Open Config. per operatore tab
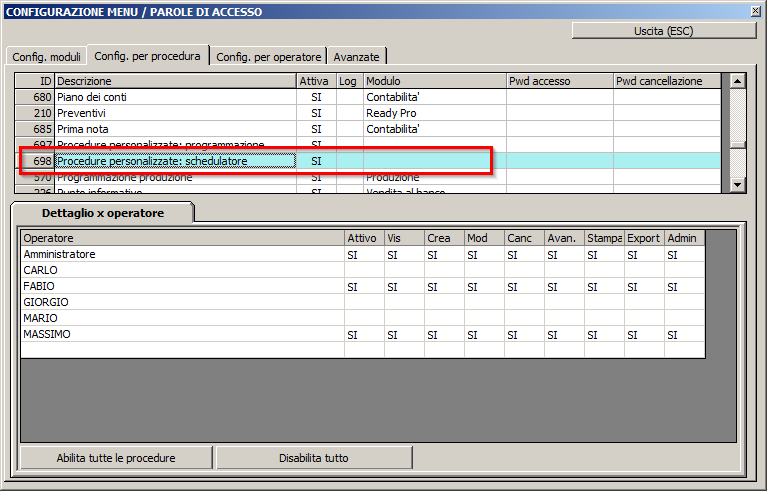 [x=269, y=57]
